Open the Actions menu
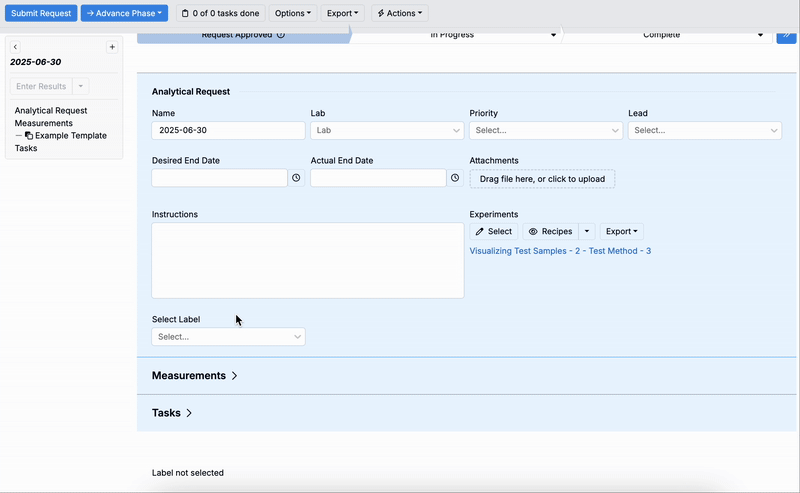This screenshot has height=493, width=800. (400, 13)
